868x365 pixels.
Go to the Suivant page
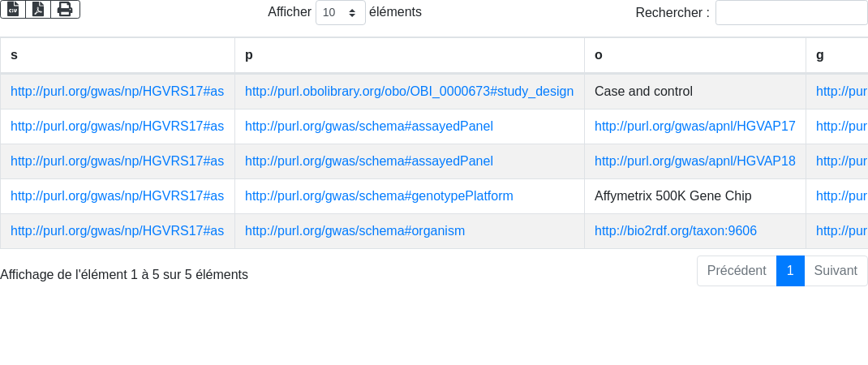click(x=836, y=271)
